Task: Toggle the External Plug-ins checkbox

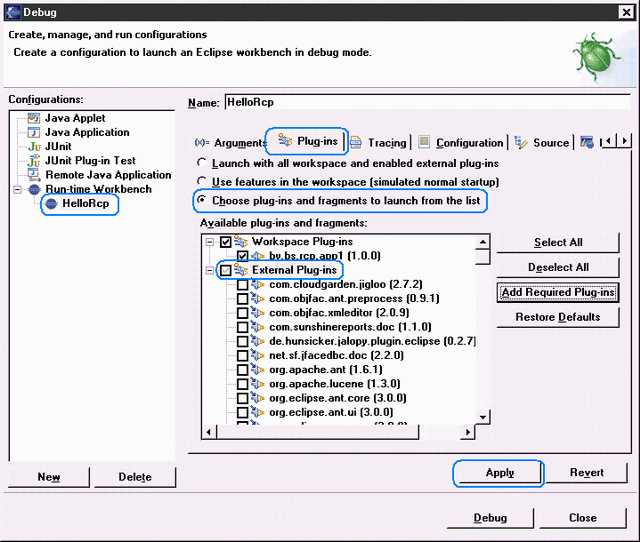Action: point(226,270)
